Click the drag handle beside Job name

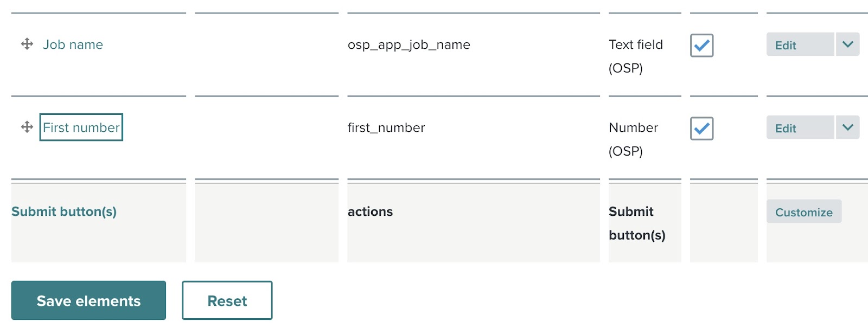(x=27, y=44)
